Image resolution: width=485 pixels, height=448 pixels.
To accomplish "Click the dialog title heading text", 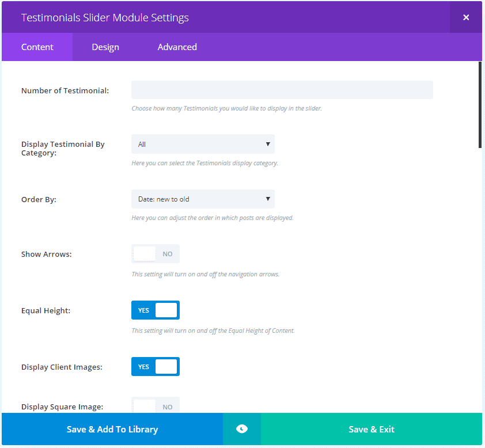I will pyautogui.click(x=105, y=17).
